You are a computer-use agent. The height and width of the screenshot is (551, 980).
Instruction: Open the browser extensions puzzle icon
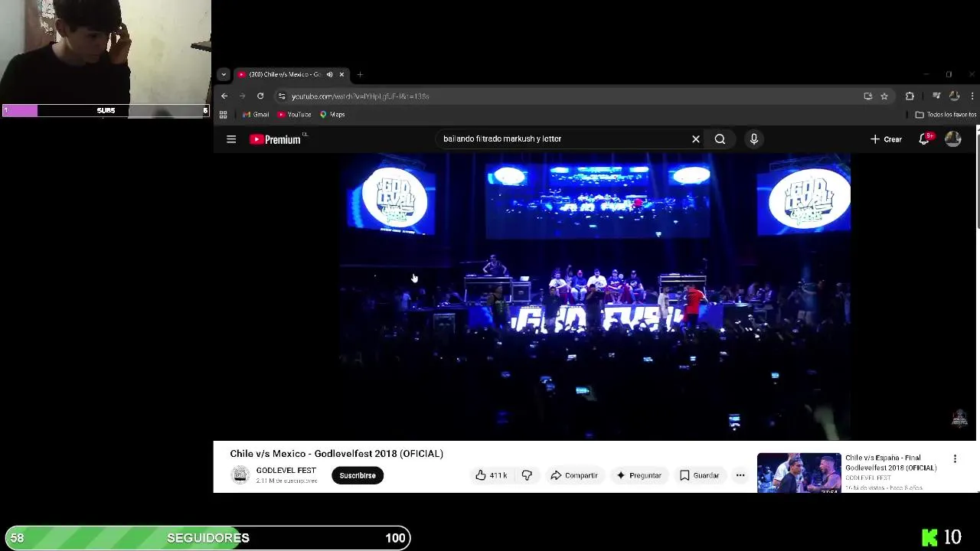click(x=910, y=96)
